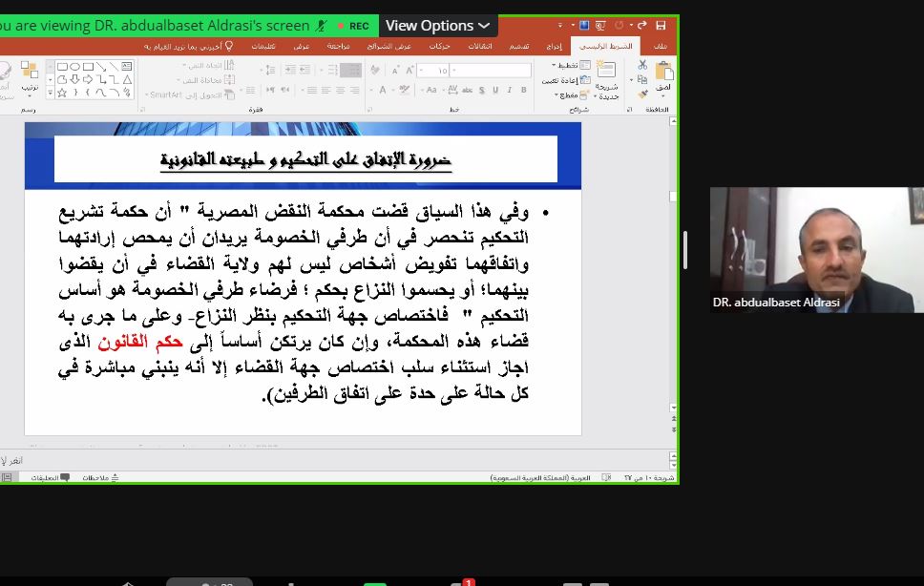Open the Review ribbon tab
The image size is (924, 586).
[338, 46]
